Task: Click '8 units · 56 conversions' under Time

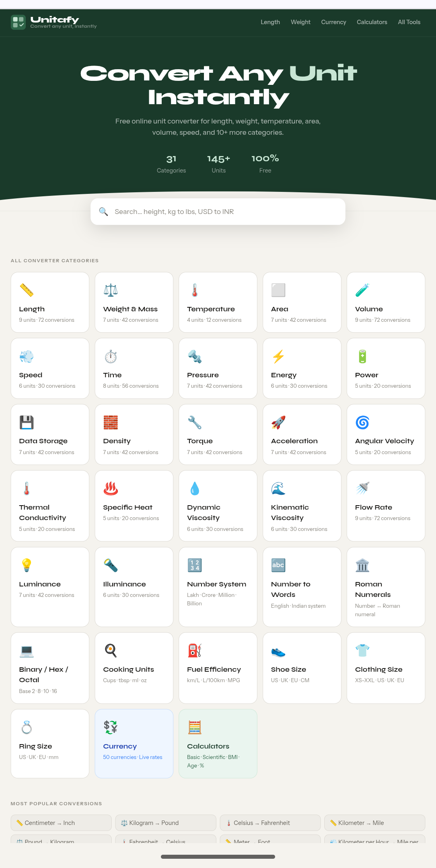Action: click(131, 386)
